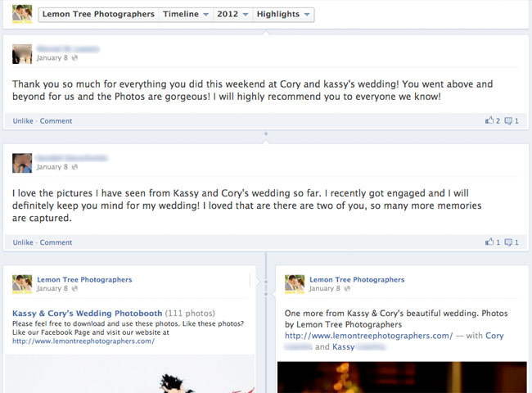Click globe privacy icon on right post
This screenshot has height=393, width=532.
[347, 288]
